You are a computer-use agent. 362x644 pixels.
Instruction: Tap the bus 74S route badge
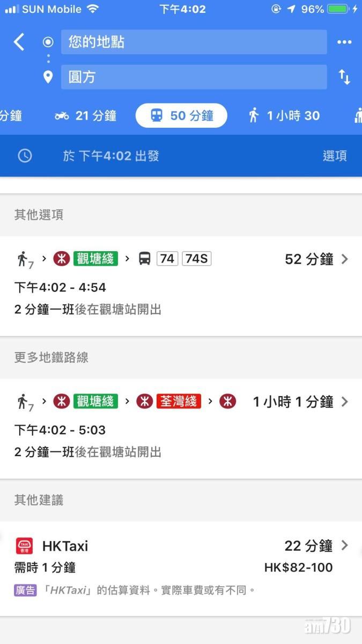click(196, 258)
